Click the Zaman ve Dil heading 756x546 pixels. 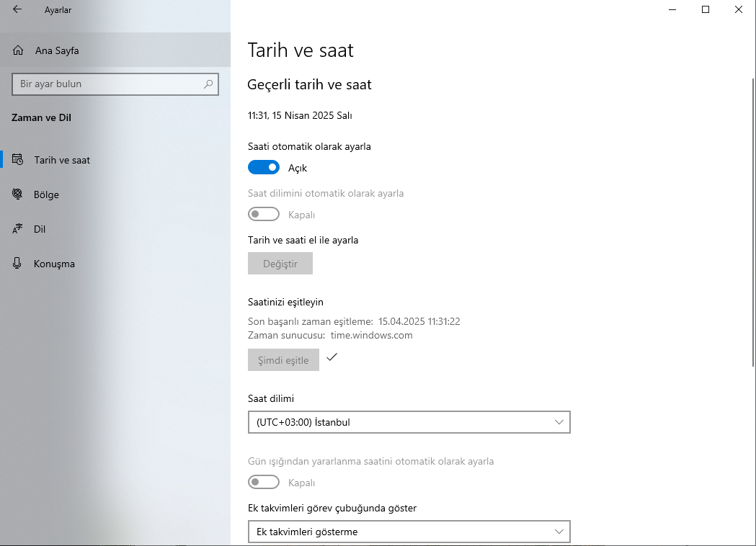[x=42, y=117]
